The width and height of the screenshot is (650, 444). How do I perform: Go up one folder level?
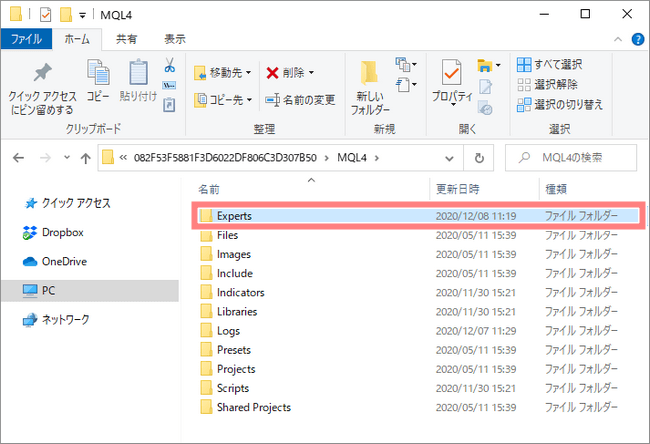[x=85, y=158]
